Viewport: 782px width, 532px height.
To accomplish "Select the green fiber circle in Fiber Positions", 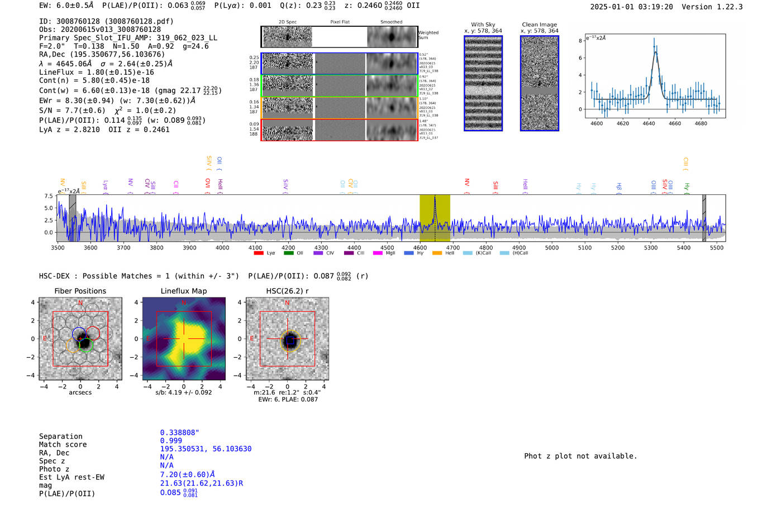I will tap(85, 344).
